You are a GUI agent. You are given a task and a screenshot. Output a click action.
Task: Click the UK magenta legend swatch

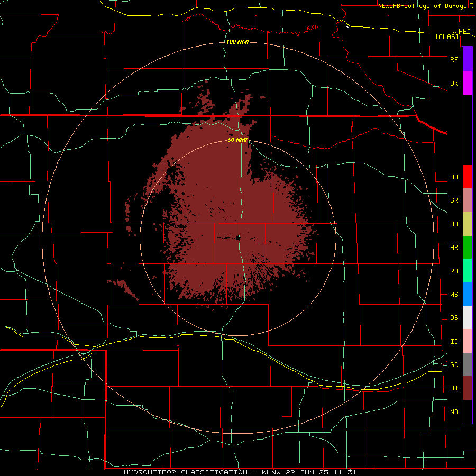click(467, 83)
